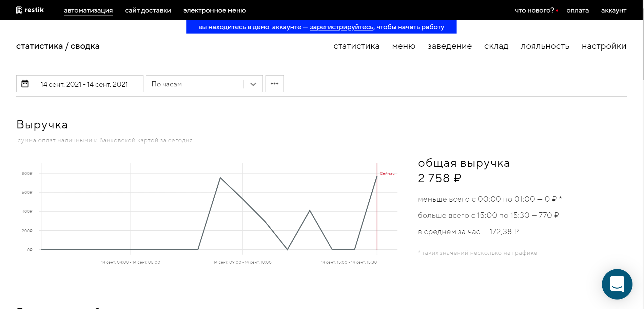
Task: Click subtitle 'сумма оплат наличными и банковской картой'
Action: pos(88,140)
